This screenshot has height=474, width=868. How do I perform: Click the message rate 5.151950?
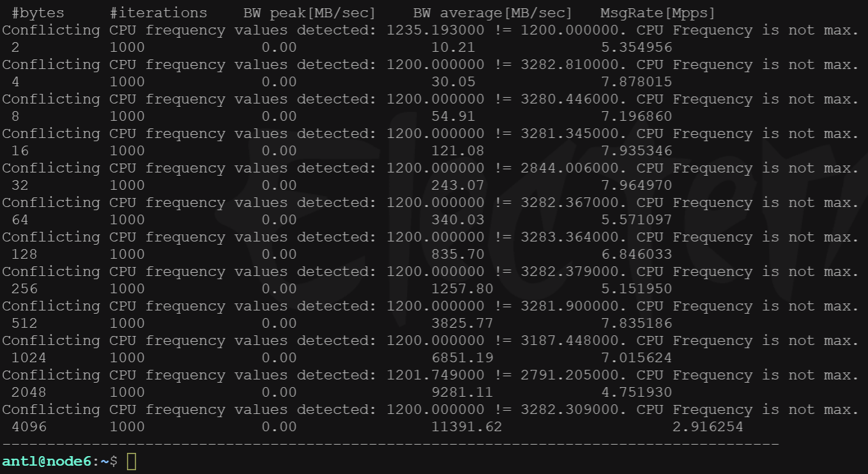(637, 289)
